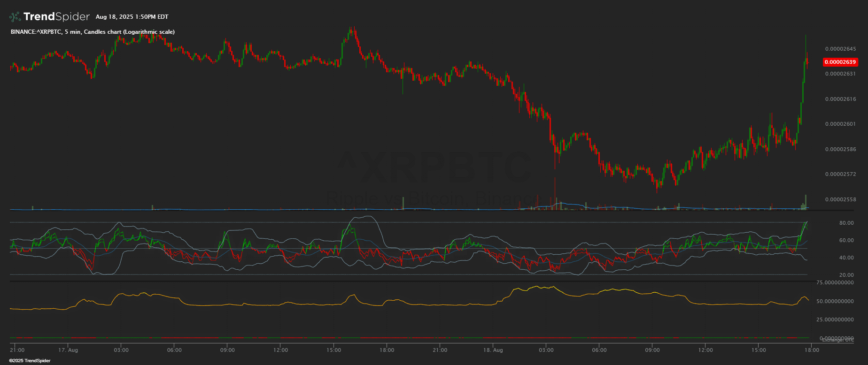Screen dimensions: 868x365
Task: Select the 0.00002586 price axis label
Action: point(840,149)
